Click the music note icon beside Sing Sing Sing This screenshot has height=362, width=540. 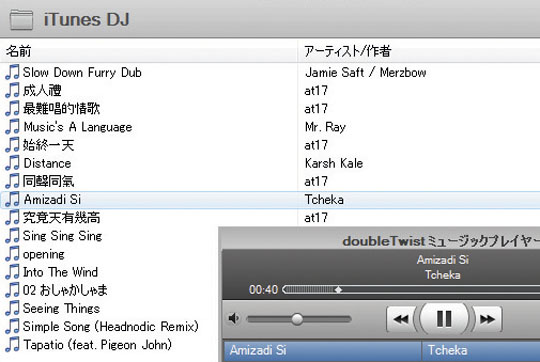(12, 236)
